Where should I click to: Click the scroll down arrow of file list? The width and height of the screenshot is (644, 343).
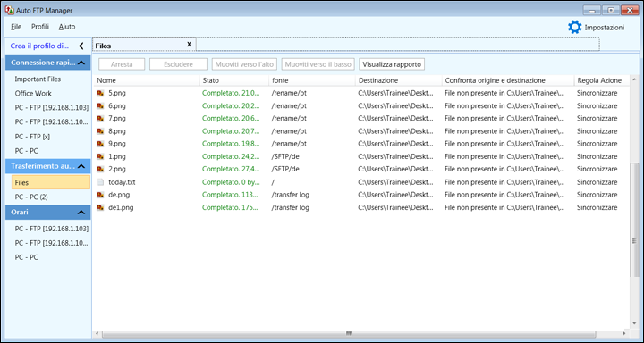pos(634,324)
